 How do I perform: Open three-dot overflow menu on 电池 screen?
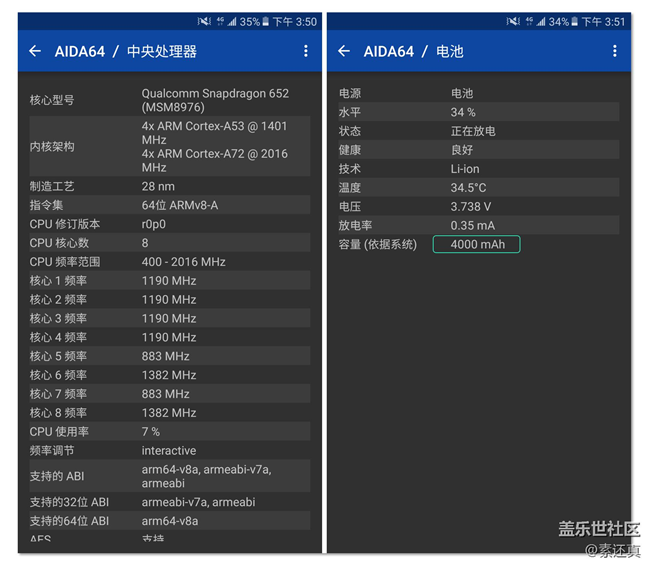[x=614, y=51]
